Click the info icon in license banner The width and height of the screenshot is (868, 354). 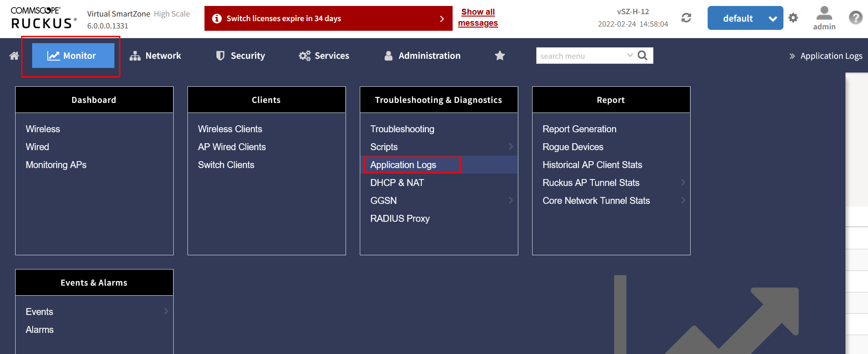pos(217,18)
